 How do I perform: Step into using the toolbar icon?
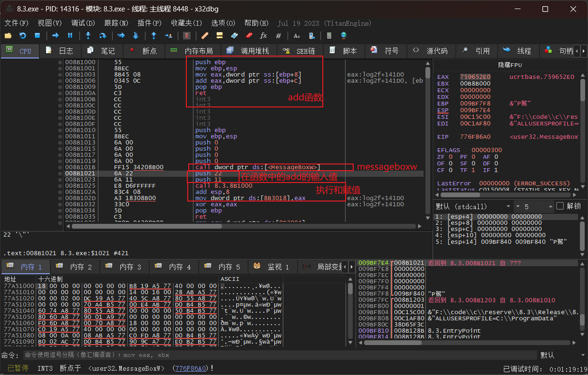tap(88, 36)
